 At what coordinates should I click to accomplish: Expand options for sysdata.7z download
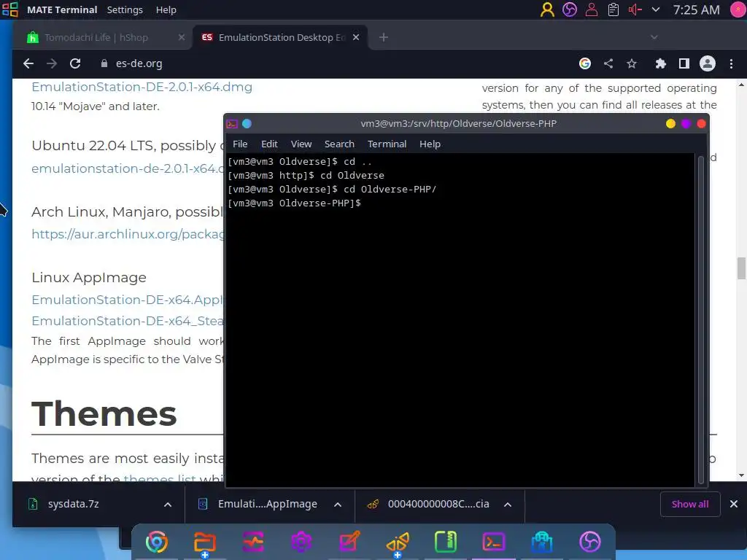(x=168, y=505)
